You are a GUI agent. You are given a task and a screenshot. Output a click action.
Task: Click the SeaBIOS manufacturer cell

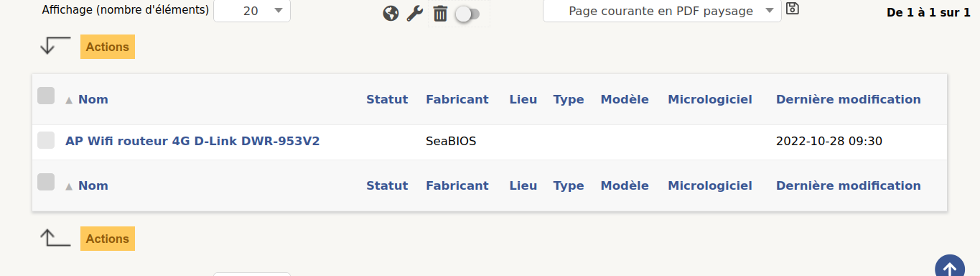tap(451, 141)
